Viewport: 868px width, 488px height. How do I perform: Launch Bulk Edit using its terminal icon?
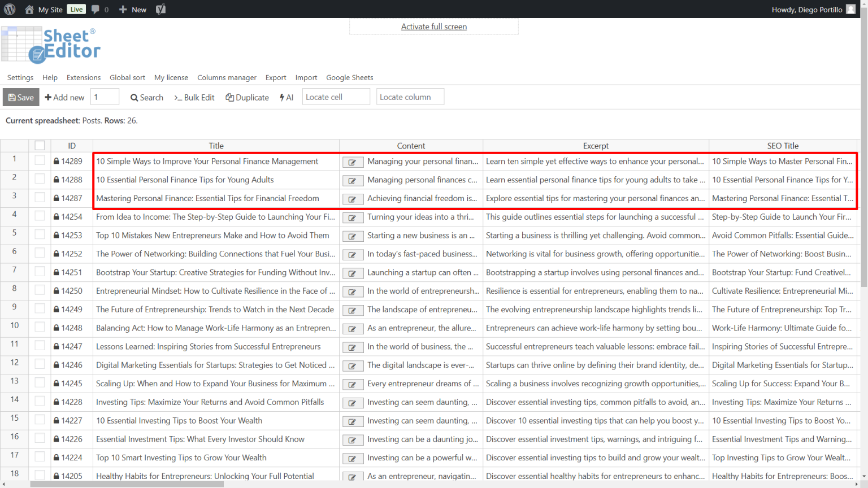point(177,97)
